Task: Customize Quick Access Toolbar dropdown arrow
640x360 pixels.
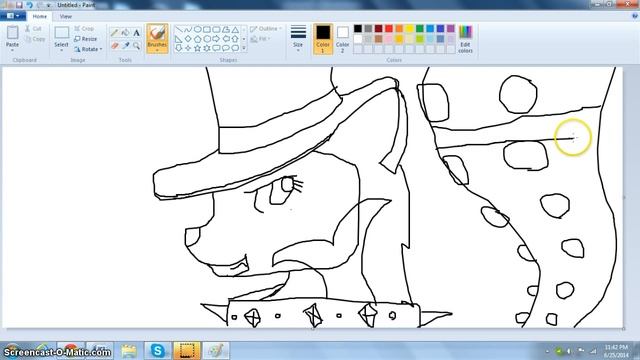Action: tap(49, 5)
